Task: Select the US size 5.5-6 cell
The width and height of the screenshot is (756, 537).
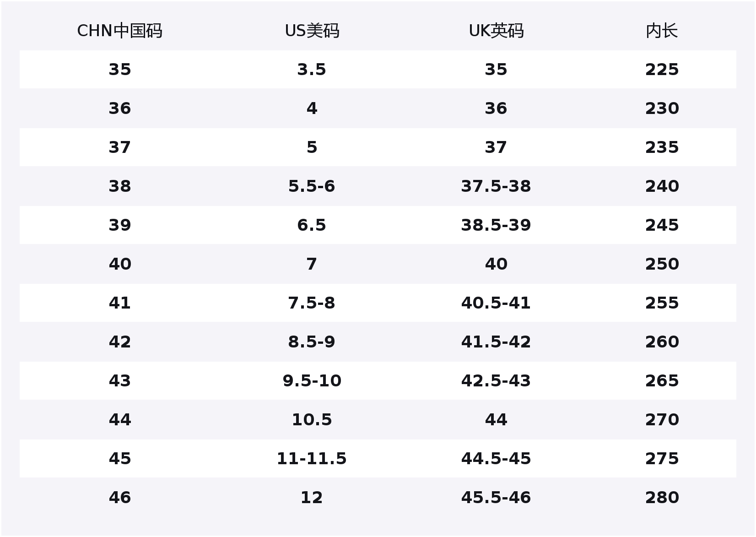Action: 312,186
